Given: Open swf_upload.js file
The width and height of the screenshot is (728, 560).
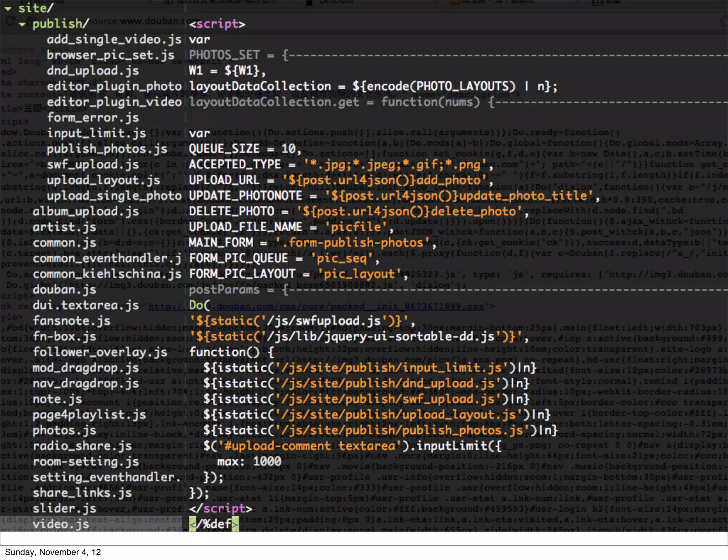Looking at the screenshot, I should click(92, 165).
